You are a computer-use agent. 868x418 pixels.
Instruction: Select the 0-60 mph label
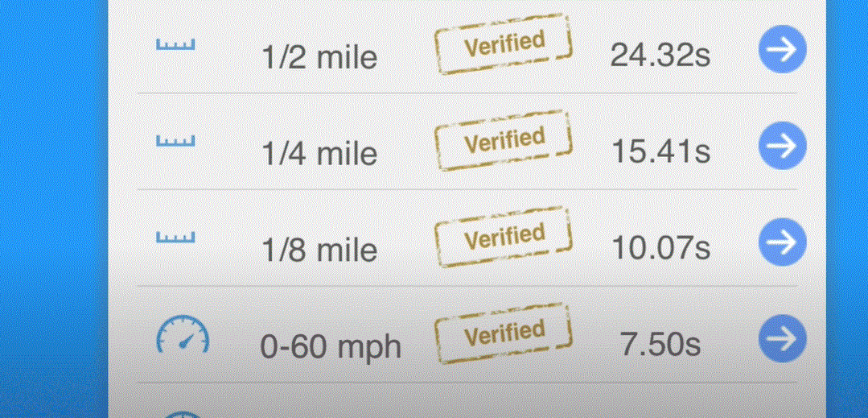[331, 347]
